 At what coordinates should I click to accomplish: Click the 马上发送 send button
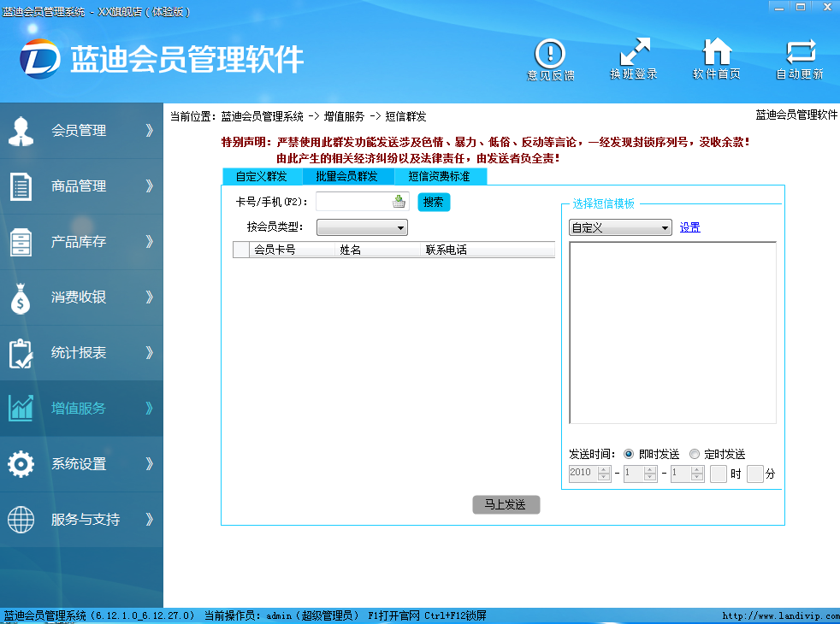(506, 504)
